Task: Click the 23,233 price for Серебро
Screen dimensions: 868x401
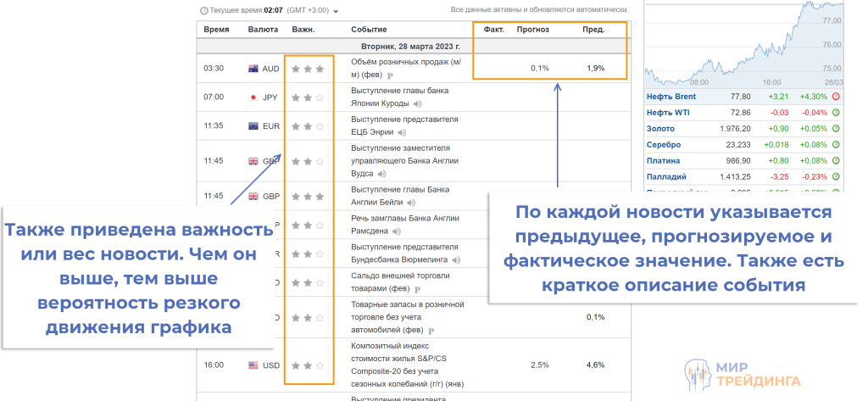Action: click(x=738, y=145)
